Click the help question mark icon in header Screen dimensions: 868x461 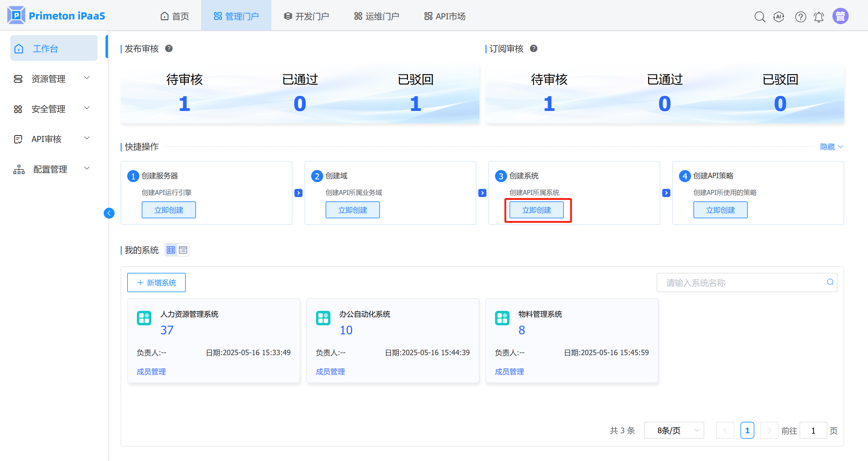coord(800,17)
